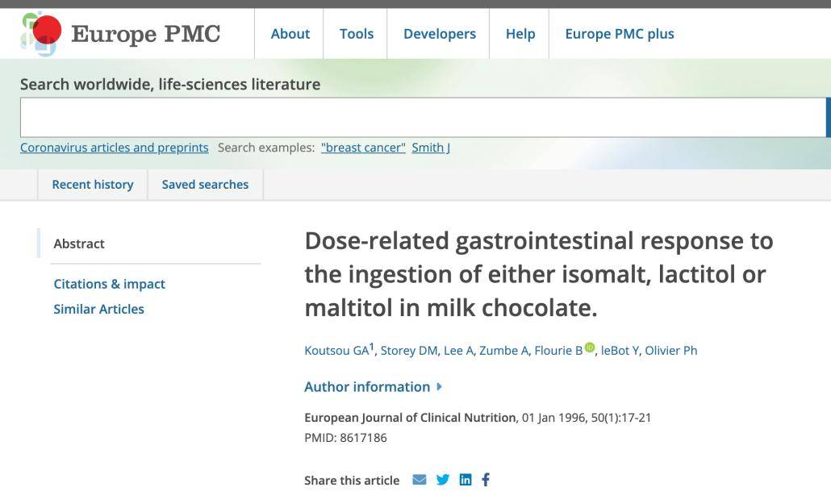Image resolution: width=831 pixels, height=504 pixels.
Task: Open Coronavirus articles and preprints link
Action: pos(114,148)
